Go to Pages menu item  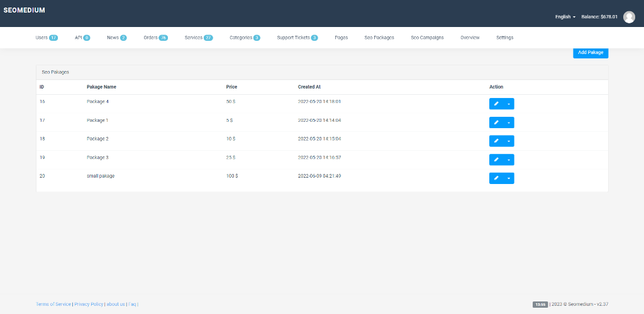(341, 38)
